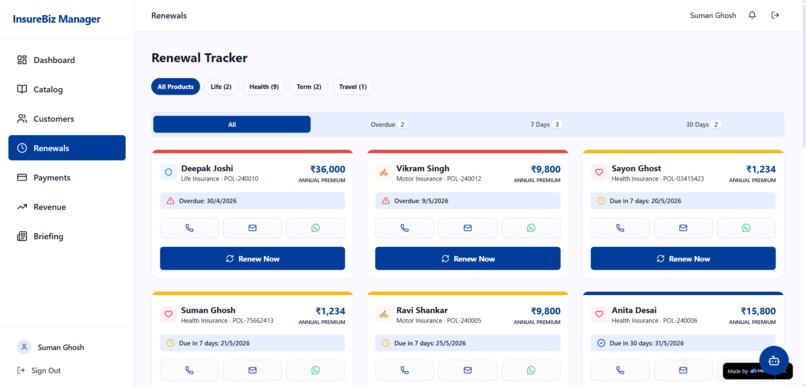Click Due in 7 days: 25/5/2026
806x387 pixels.
[x=468, y=343]
